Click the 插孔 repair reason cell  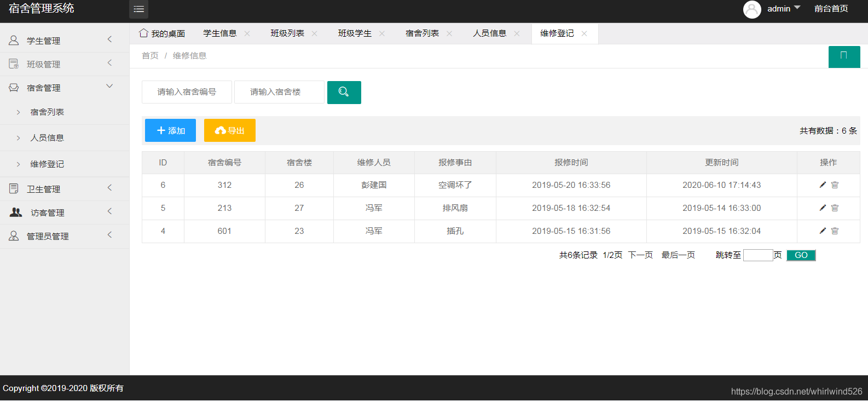455,231
